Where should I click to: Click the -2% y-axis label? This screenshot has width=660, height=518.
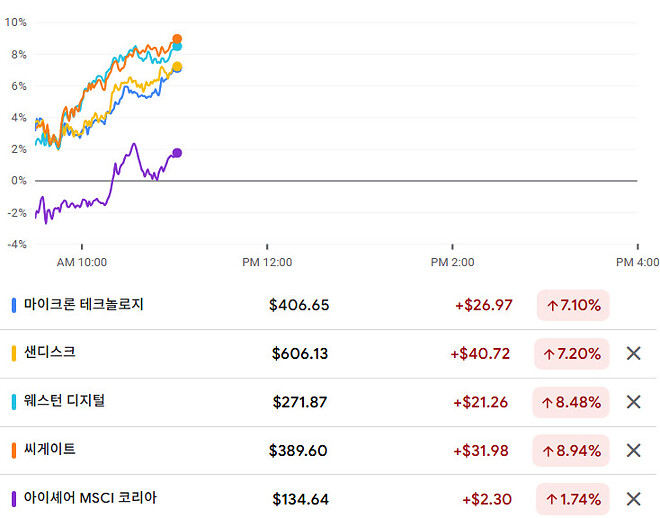[17, 213]
